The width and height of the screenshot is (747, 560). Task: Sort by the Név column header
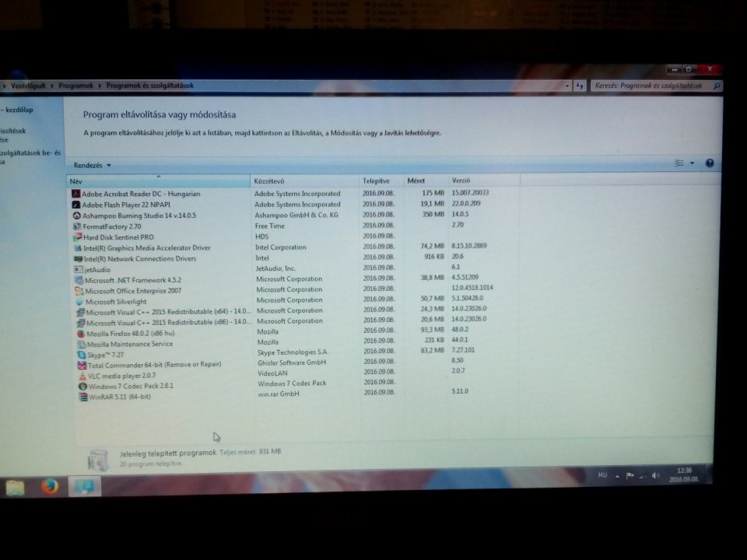(x=158, y=181)
